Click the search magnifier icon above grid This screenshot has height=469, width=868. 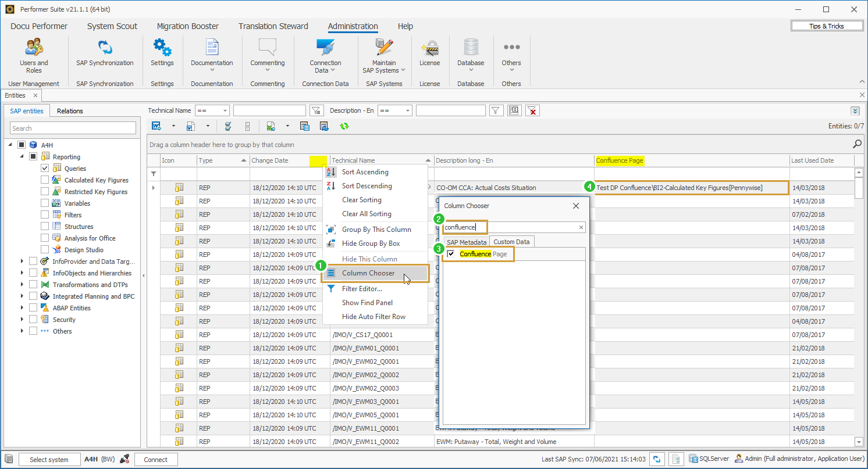[x=857, y=144]
